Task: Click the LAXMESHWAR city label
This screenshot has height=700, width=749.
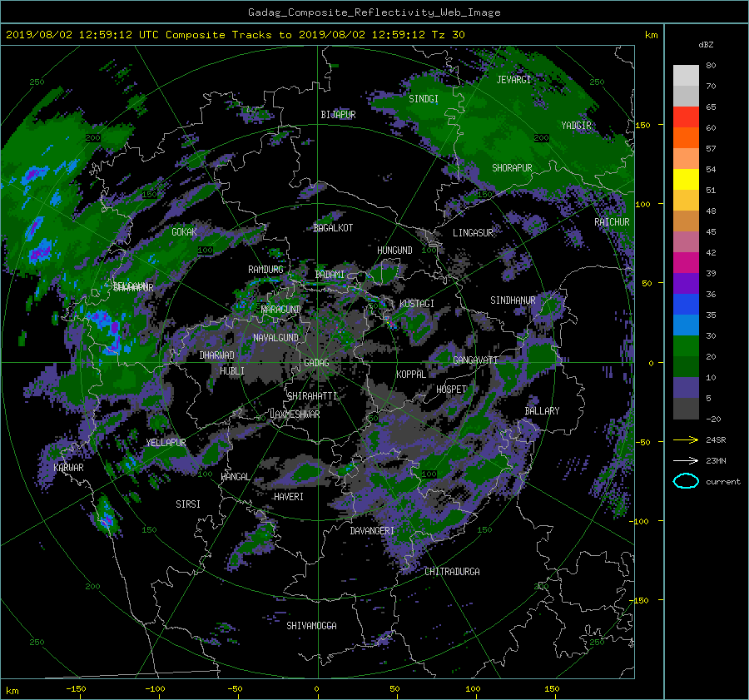Action: pos(295,415)
